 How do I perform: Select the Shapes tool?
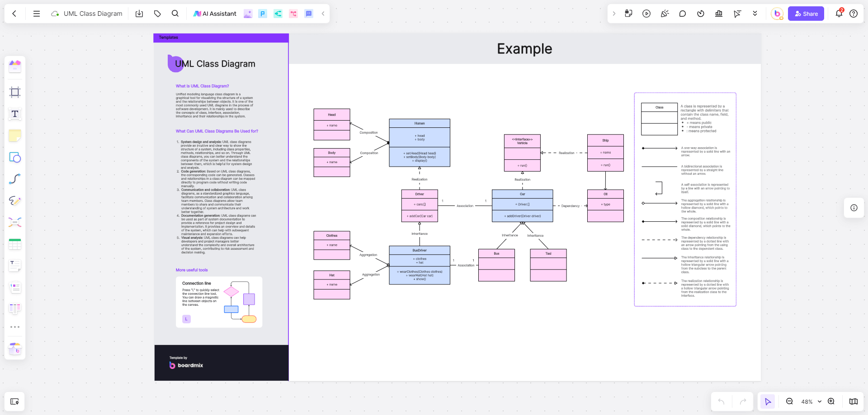coord(15,157)
